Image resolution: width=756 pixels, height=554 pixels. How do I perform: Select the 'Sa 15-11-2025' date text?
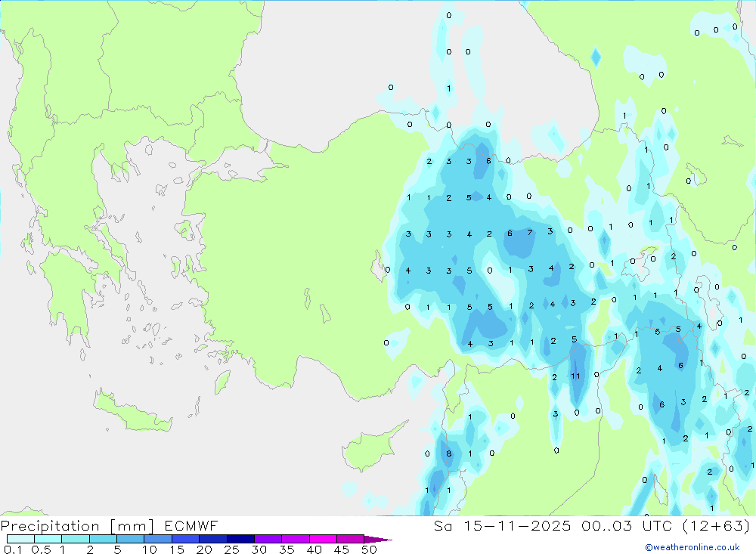pos(502,525)
